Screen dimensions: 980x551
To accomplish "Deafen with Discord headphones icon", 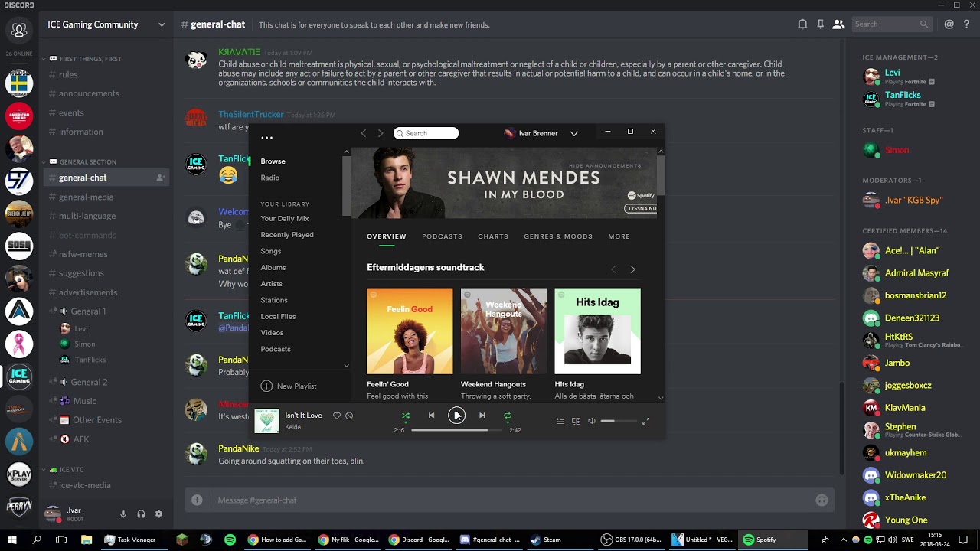I will point(141,514).
